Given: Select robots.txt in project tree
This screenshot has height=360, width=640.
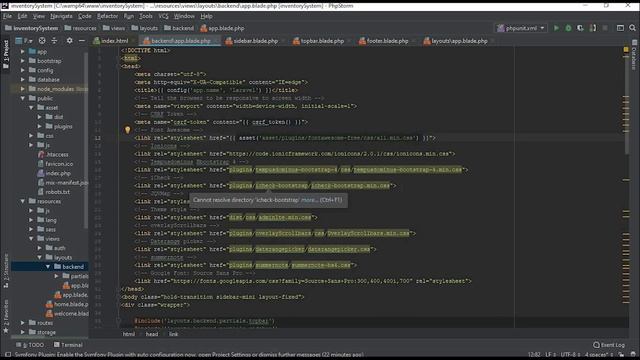Looking at the screenshot, I should [x=54, y=192].
